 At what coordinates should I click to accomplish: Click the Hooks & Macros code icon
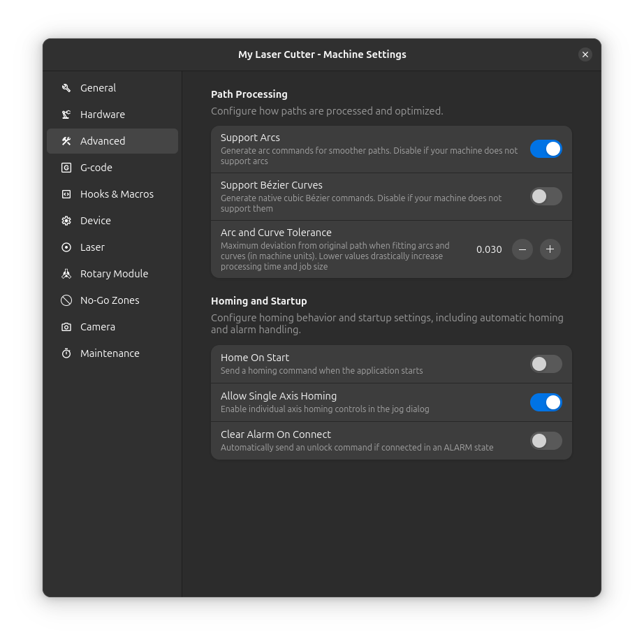click(x=66, y=194)
